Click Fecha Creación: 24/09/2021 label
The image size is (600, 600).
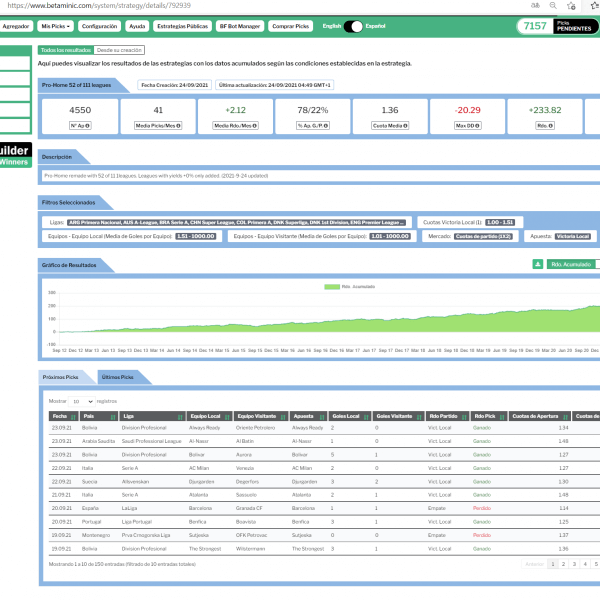point(174,85)
